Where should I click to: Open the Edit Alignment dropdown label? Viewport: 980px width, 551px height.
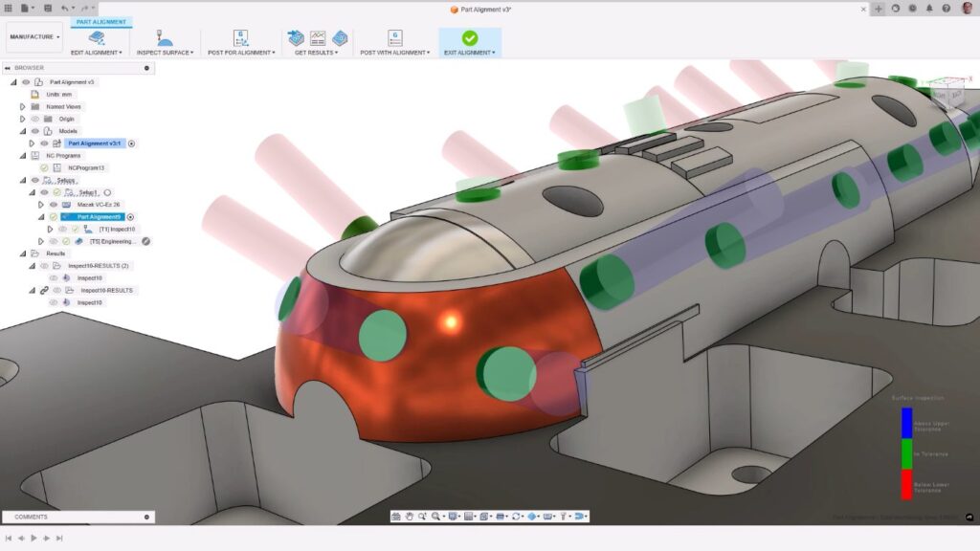pyautogui.click(x=97, y=53)
